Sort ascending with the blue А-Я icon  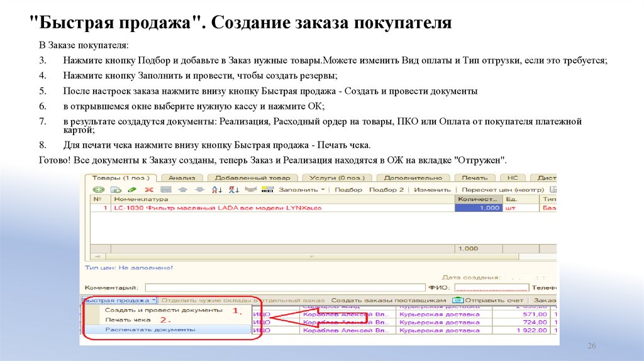pyautogui.click(x=217, y=189)
